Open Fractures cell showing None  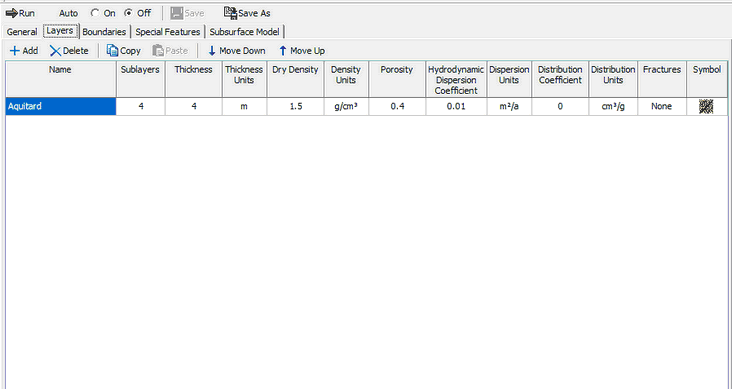tap(662, 106)
